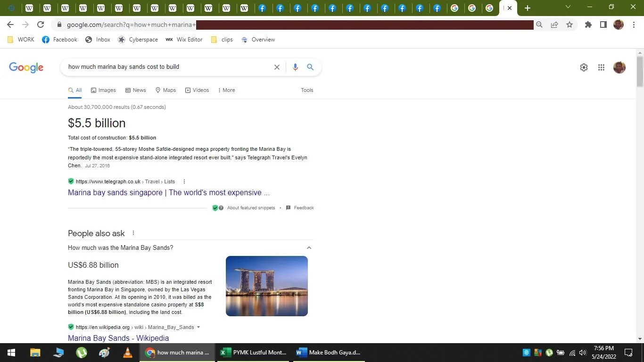Expand the arrow beside the Wikipedia URL
The image size is (644, 362).
click(x=198, y=327)
